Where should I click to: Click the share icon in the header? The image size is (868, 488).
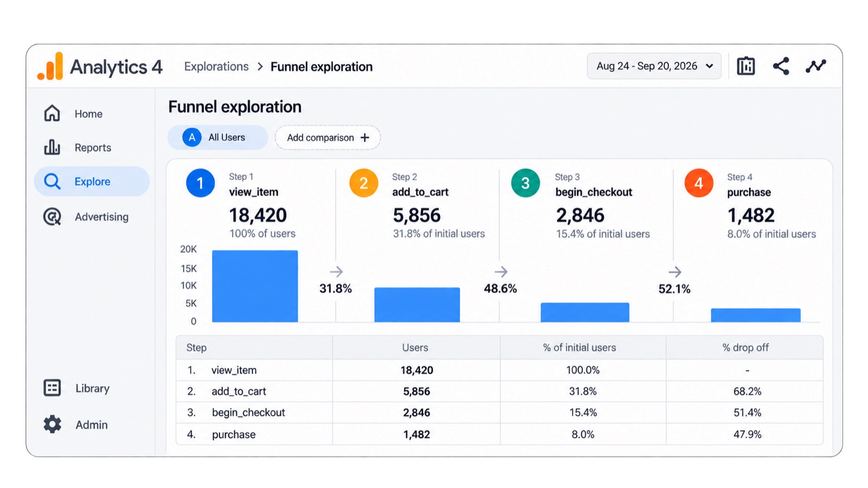pyautogui.click(x=781, y=66)
